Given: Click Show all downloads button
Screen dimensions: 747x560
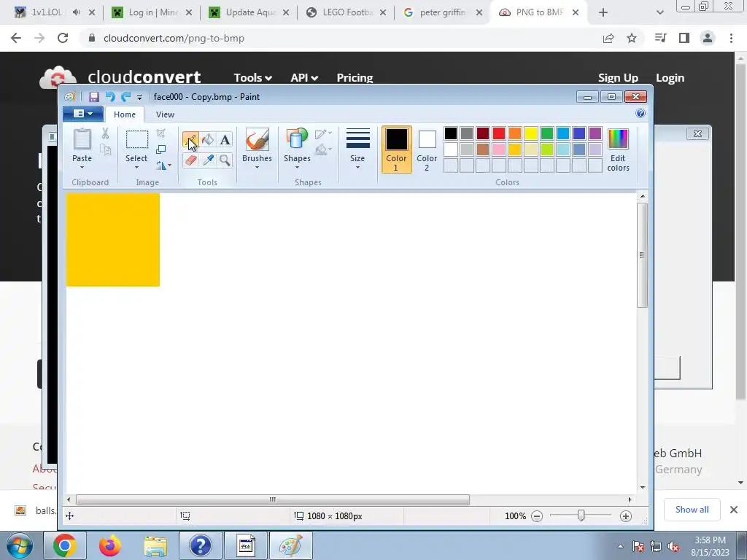Looking at the screenshot, I should 692,510.
